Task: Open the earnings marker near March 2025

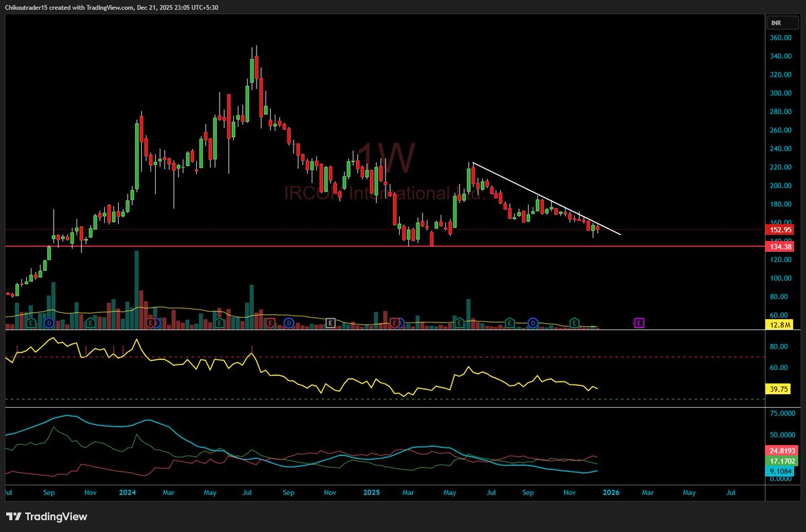Action: (394, 322)
